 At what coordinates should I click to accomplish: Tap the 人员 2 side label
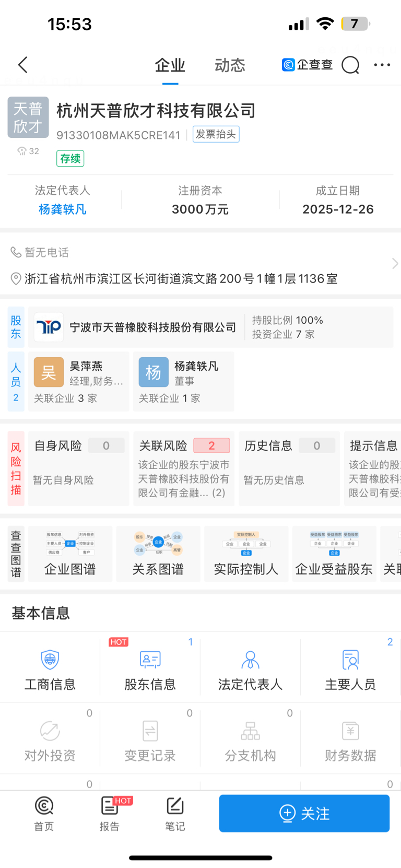click(16, 382)
